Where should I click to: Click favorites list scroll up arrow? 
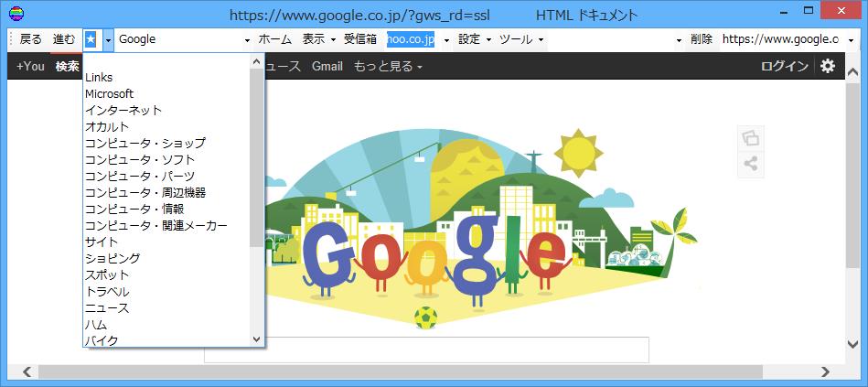[x=256, y=61]
